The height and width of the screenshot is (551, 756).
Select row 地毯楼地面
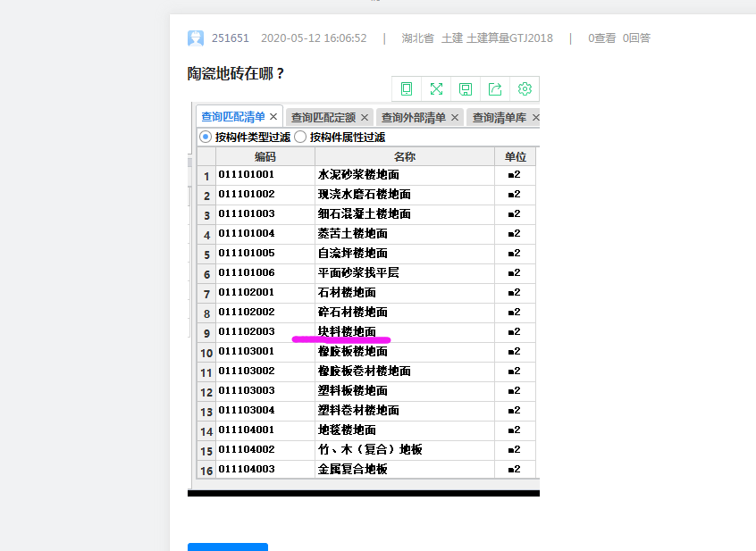(366, 431)
